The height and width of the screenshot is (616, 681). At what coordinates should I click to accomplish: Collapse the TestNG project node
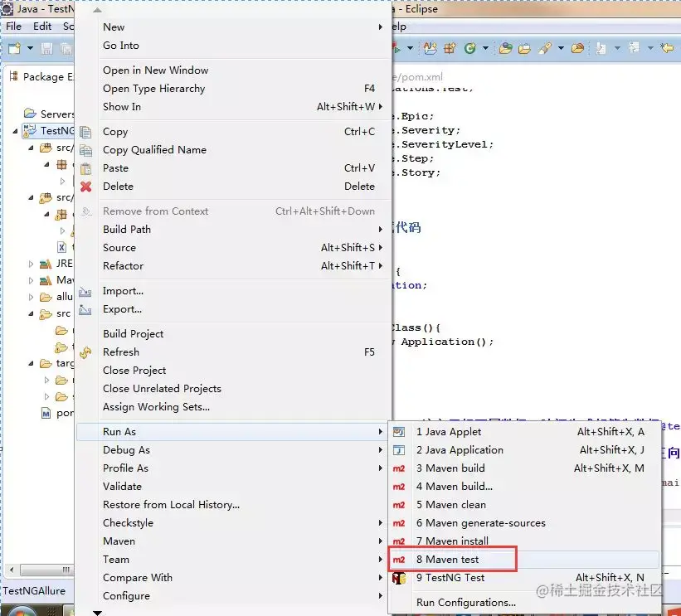[x=15, y=131]
